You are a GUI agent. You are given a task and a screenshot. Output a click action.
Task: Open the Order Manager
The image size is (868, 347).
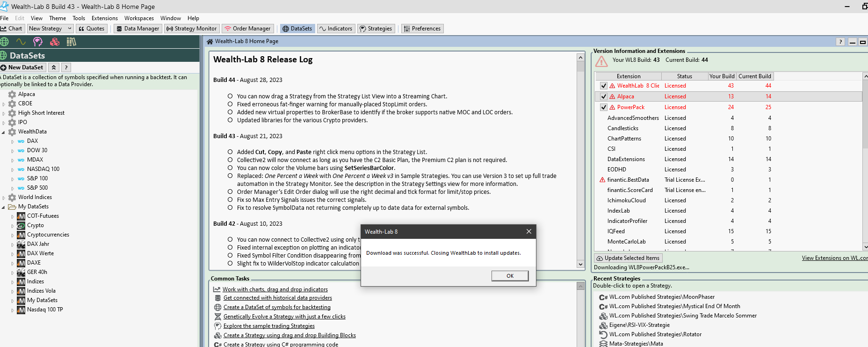click(247, 29)
